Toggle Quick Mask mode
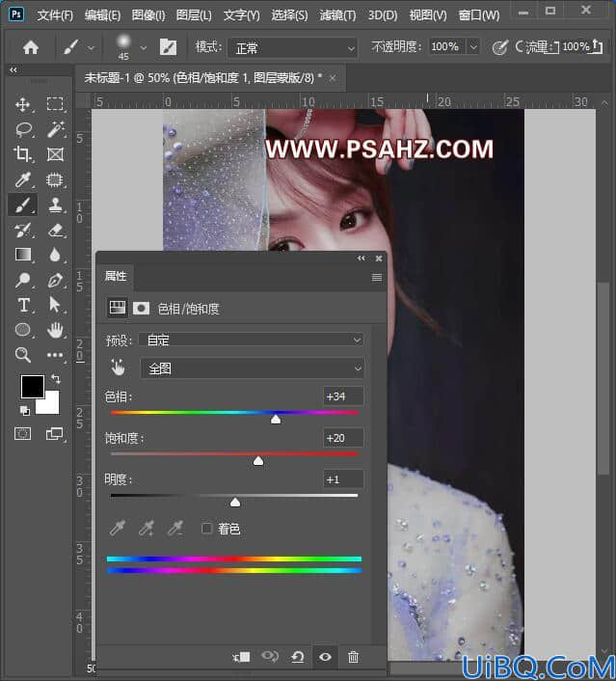Screen dimensions: 616x681 (x=22, y=433)
